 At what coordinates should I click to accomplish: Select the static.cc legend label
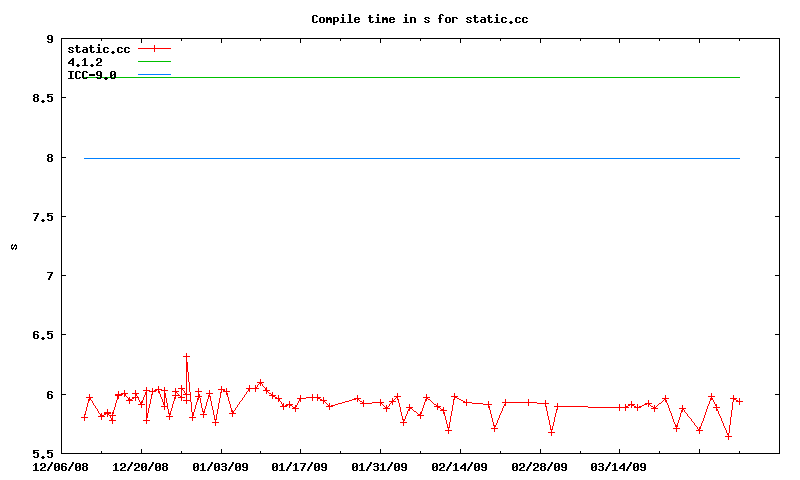tap(98, 48)
